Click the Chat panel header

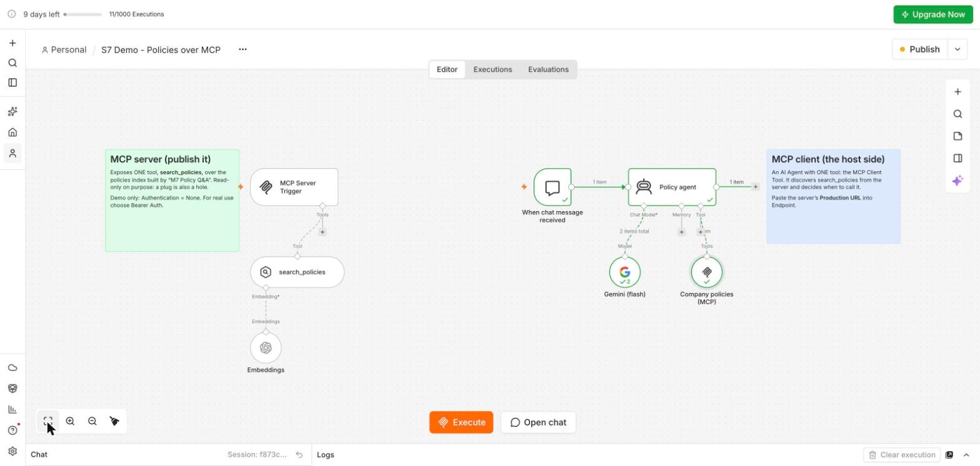coord(39,455)
